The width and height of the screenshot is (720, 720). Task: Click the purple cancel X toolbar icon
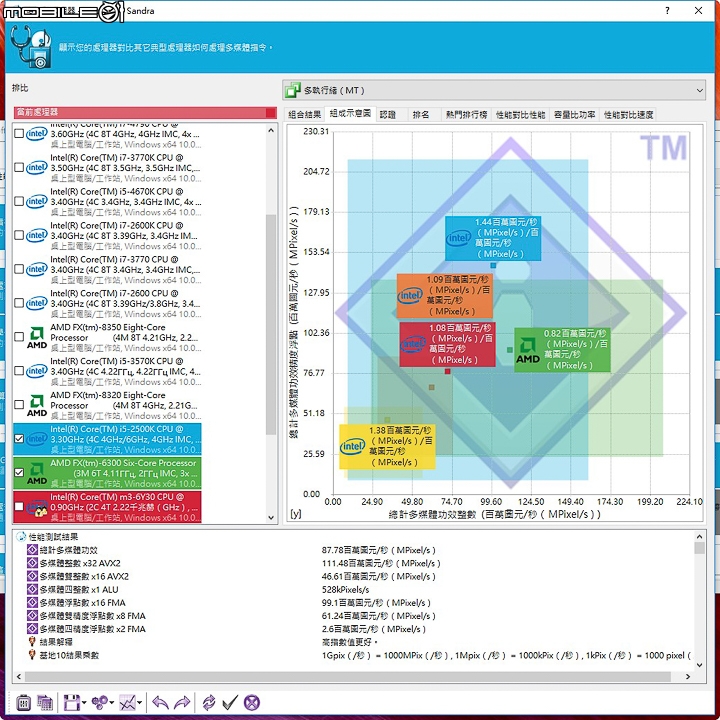[252, 702]
